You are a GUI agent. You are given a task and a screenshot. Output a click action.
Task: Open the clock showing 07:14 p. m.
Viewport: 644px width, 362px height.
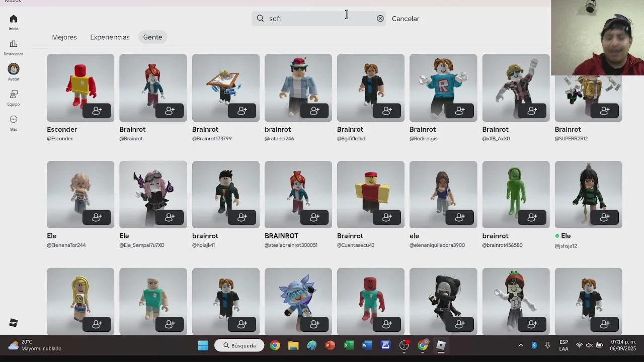click(623, 345)
